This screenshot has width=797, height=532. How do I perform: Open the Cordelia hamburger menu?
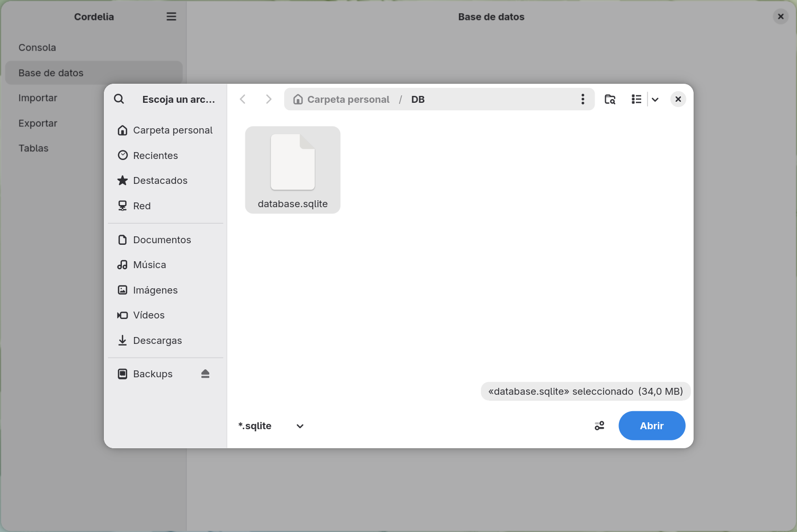(x=171, y=16)
